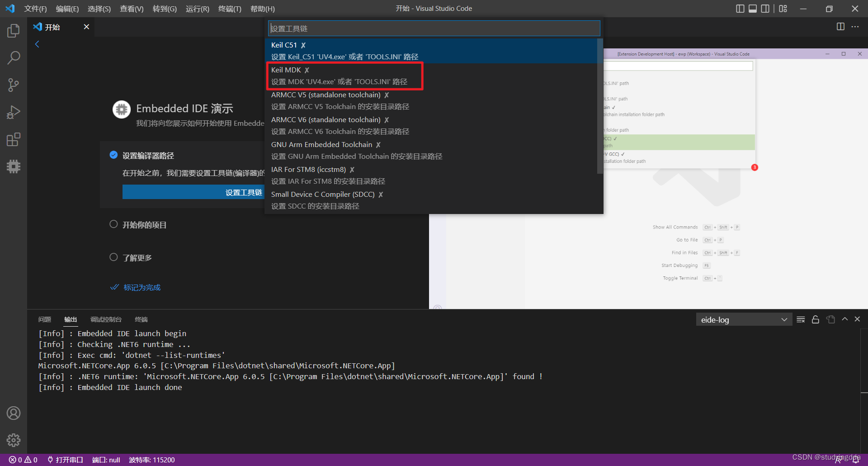Click the back arrow in walkthrough page
Image resolution: width=868 pixels, height=466 pixels.
click(x=37, y=44)
